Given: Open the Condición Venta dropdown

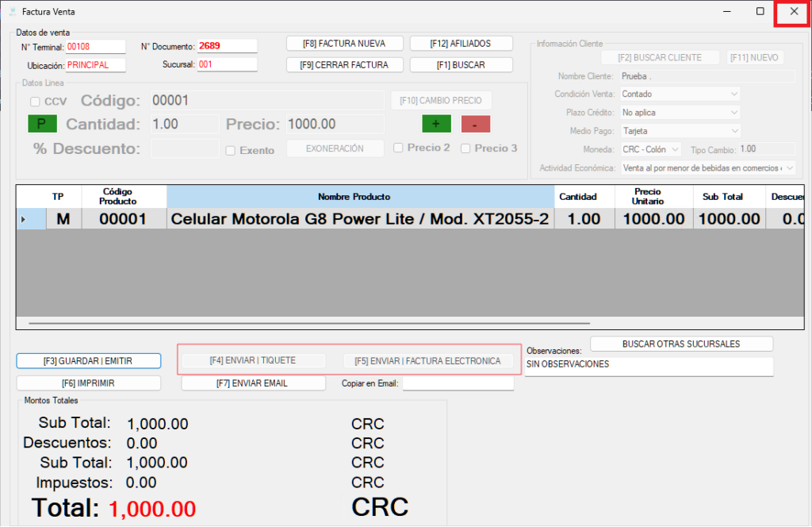Looking at the screenshot, I should click(679, 94).
